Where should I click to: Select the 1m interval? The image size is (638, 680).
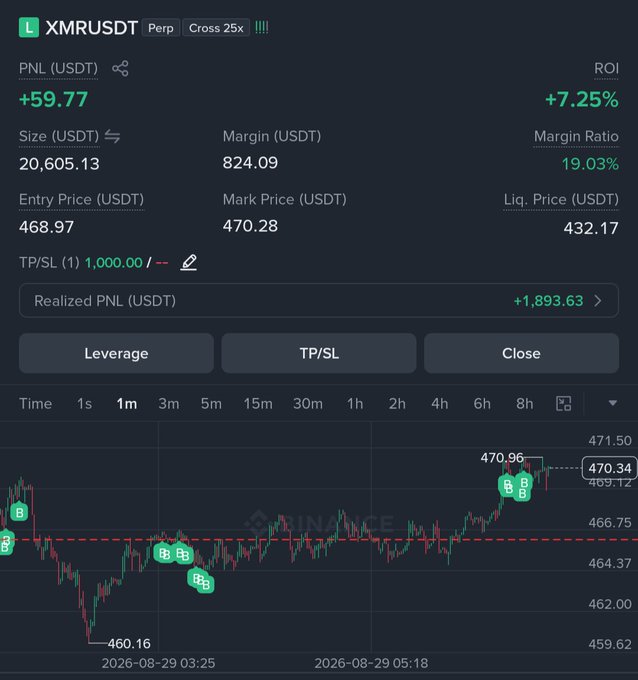tap(127, 404)
